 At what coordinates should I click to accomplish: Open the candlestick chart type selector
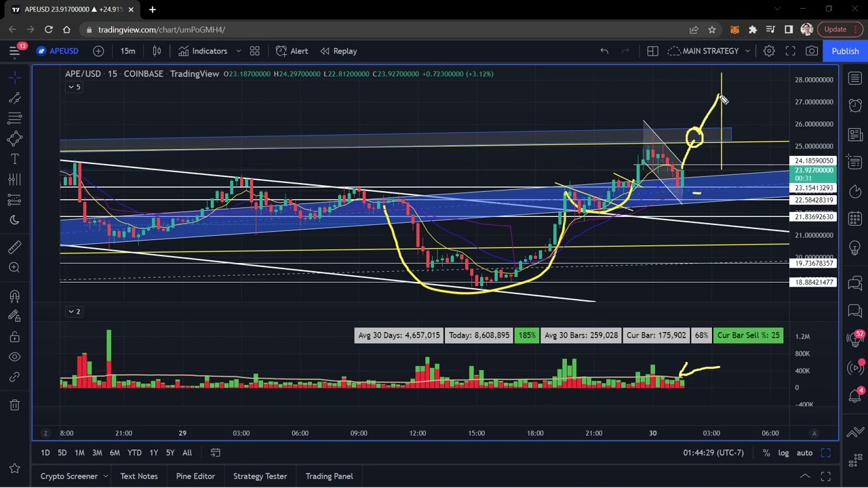[x=157, y=51]
